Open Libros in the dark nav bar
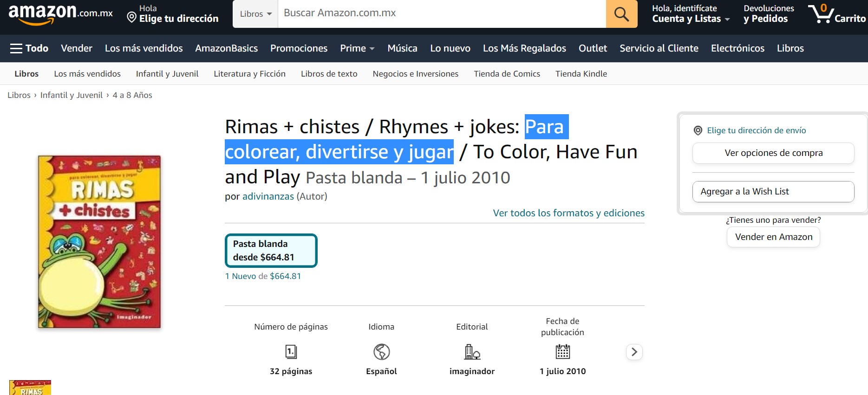Screen dimensions: 868x395 click(790, 48)
